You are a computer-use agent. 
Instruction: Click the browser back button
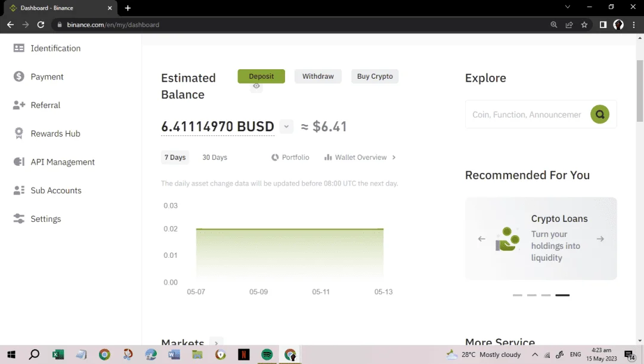click(10, 24)
